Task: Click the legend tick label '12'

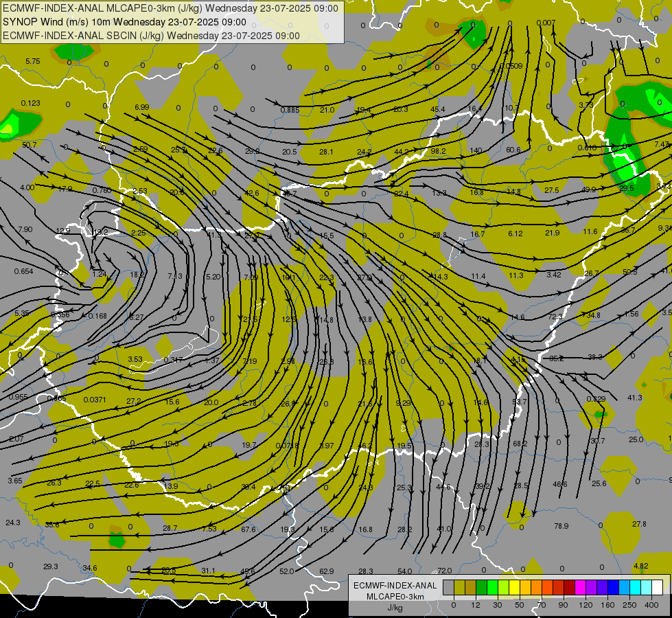Action: point(476,605)
